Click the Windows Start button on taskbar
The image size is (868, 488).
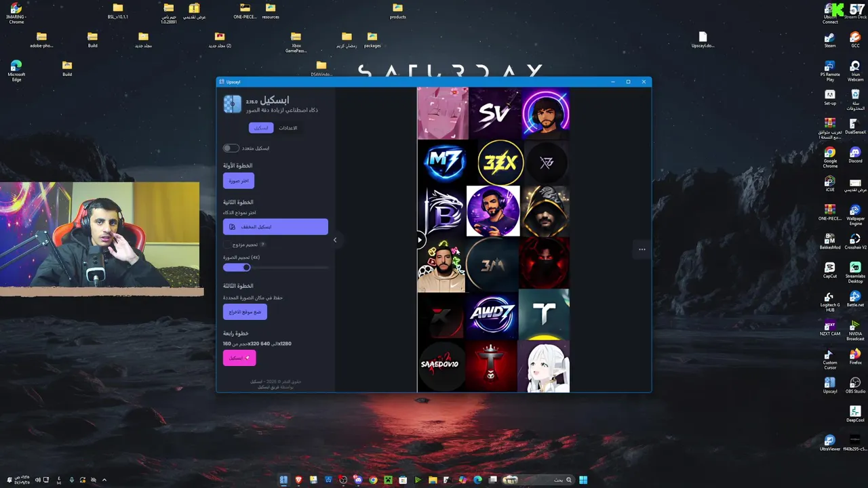[583, 480]
